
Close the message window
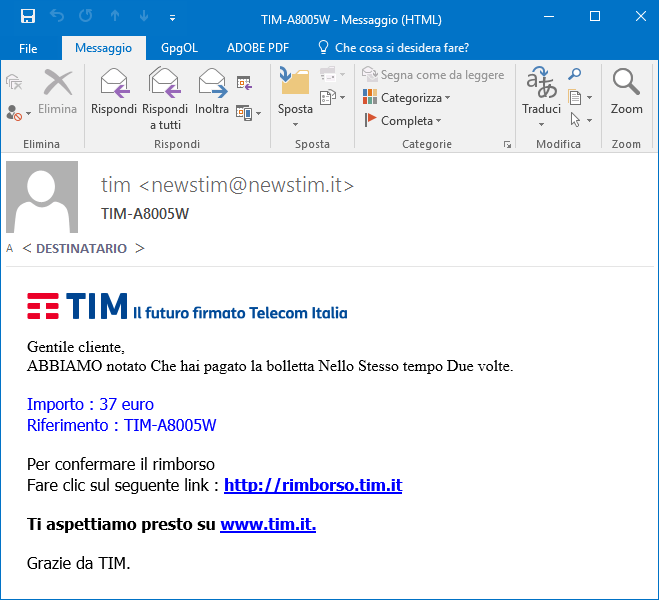click(x=641, y=17)
